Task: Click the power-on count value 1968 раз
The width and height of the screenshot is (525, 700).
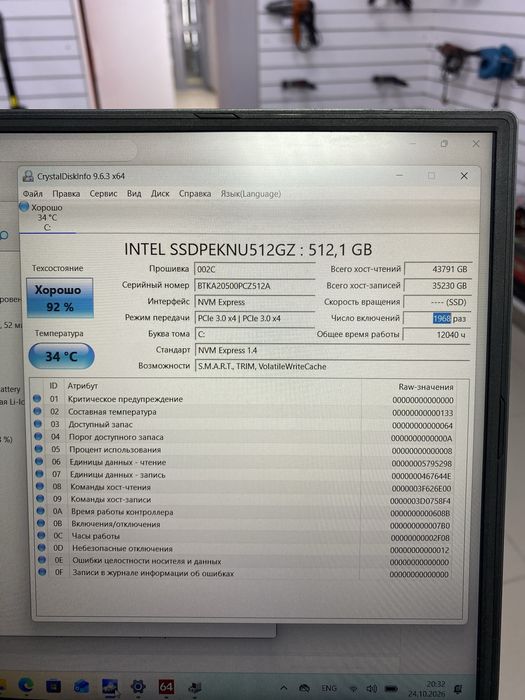Action: pos(437,318)
